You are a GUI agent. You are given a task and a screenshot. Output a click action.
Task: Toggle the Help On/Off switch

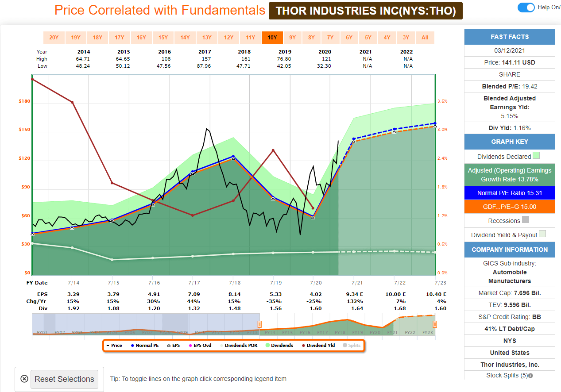[526, 8]
